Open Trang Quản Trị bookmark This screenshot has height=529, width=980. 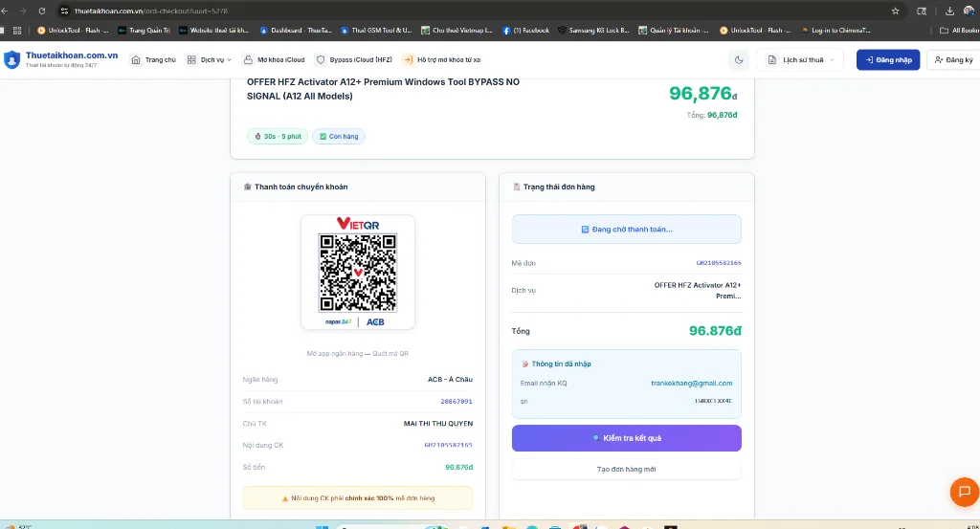pyautogui.click(x=145, y=30)
